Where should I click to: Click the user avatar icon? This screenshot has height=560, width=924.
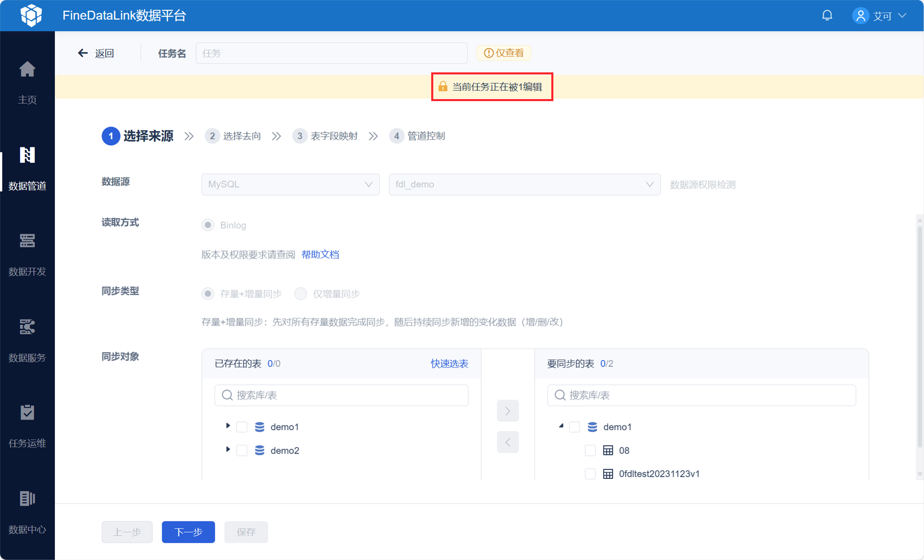pyautogui.click(x=860, y=15)
